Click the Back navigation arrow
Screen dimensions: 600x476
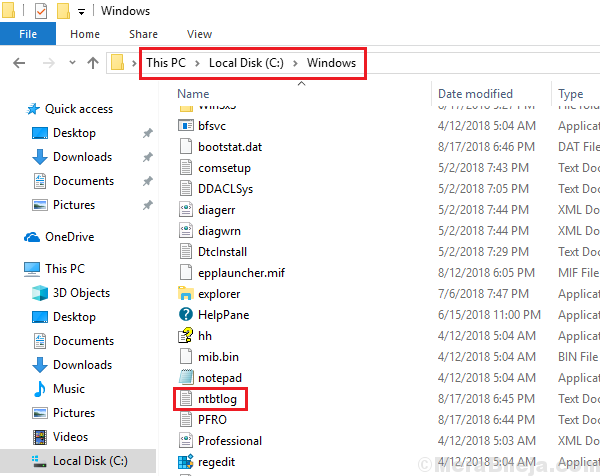click(19, 63)
